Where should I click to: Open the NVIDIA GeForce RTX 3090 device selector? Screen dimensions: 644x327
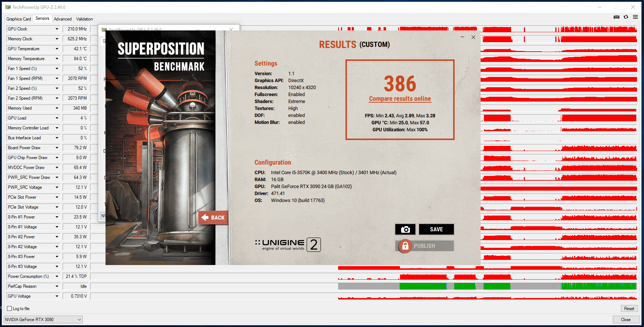(x=43, y=320)
